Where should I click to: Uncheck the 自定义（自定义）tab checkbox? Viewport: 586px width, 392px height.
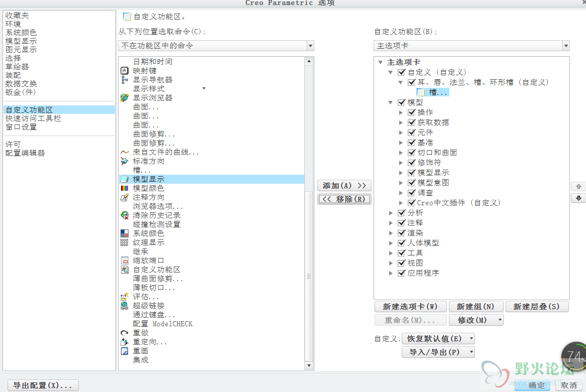click(x=401, y=72)
